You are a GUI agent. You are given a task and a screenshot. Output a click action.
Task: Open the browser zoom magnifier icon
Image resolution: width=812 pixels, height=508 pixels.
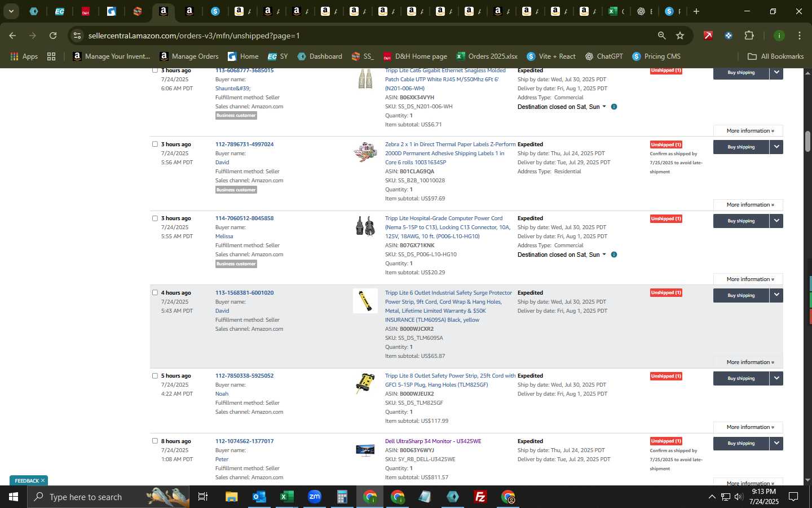661,36
